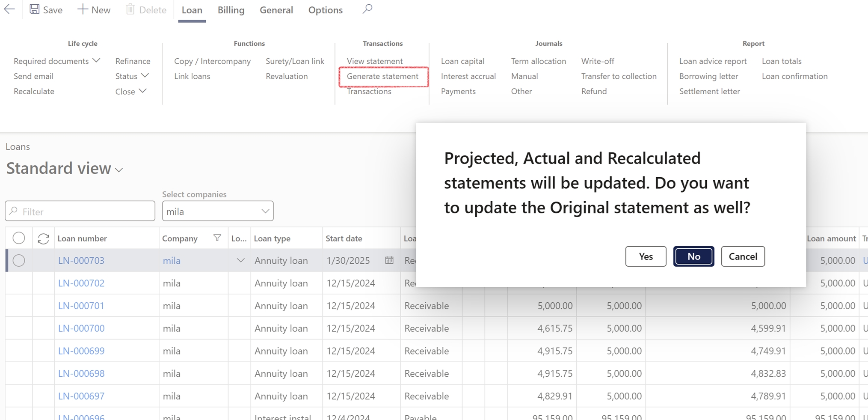The image size is (868, 420).
Task: Go back with the left arrow icon
Action: [9, 9]
